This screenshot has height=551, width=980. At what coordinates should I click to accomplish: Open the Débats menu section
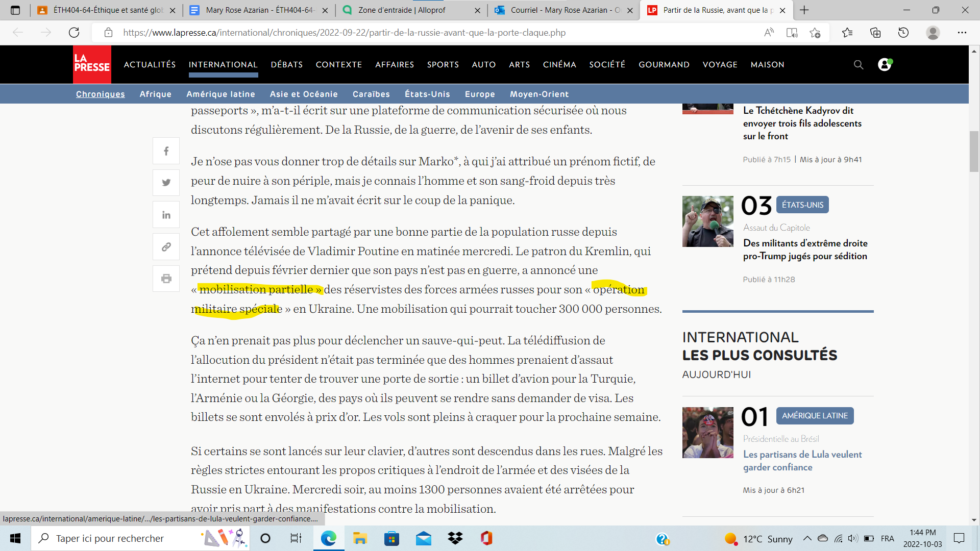(x=287, y=65)
